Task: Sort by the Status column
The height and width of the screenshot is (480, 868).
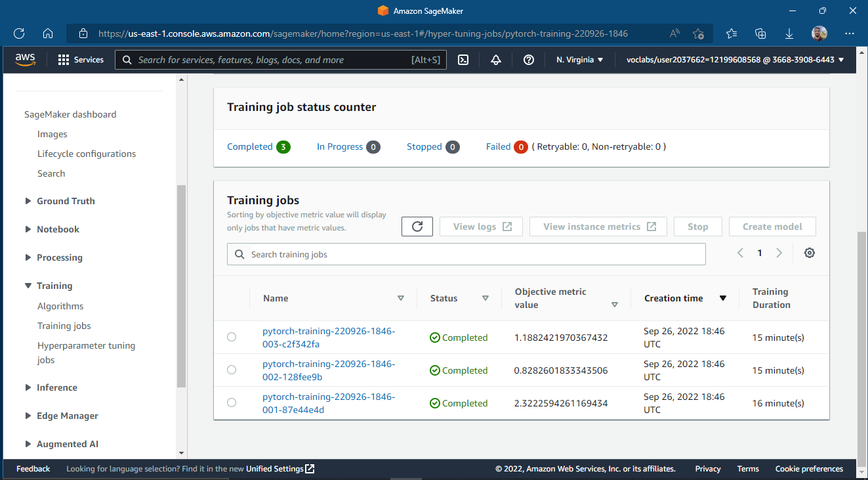Action: [486, 298]
